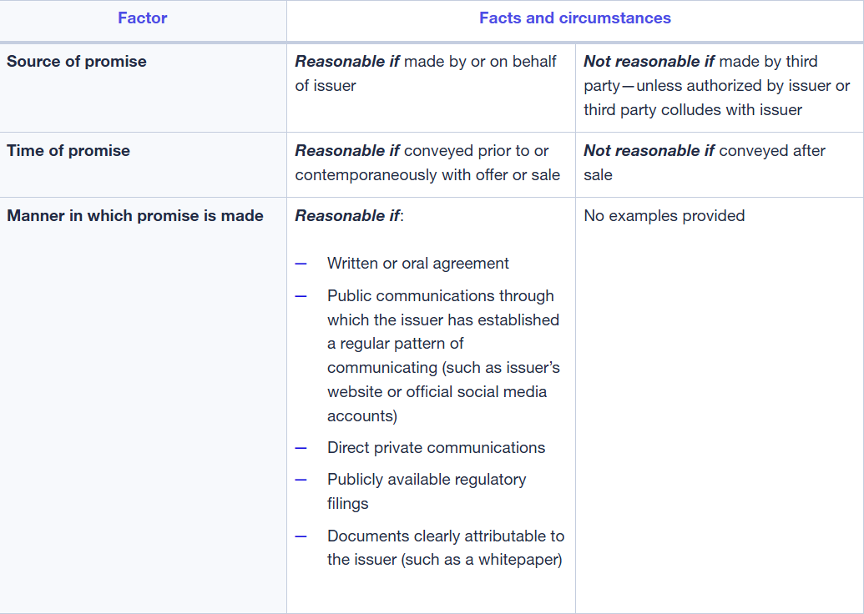Click the Reasonable if: heading above the bullet list
864x614 pixels.
coord(349,216)
